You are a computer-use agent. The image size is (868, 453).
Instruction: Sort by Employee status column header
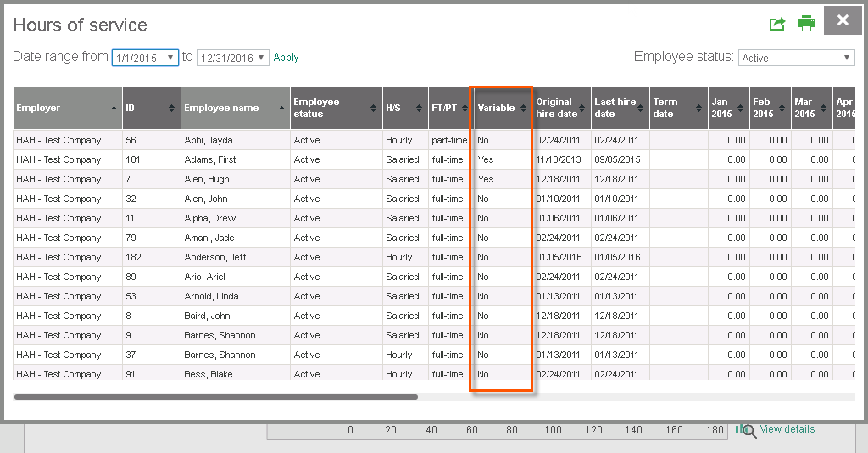336,108
